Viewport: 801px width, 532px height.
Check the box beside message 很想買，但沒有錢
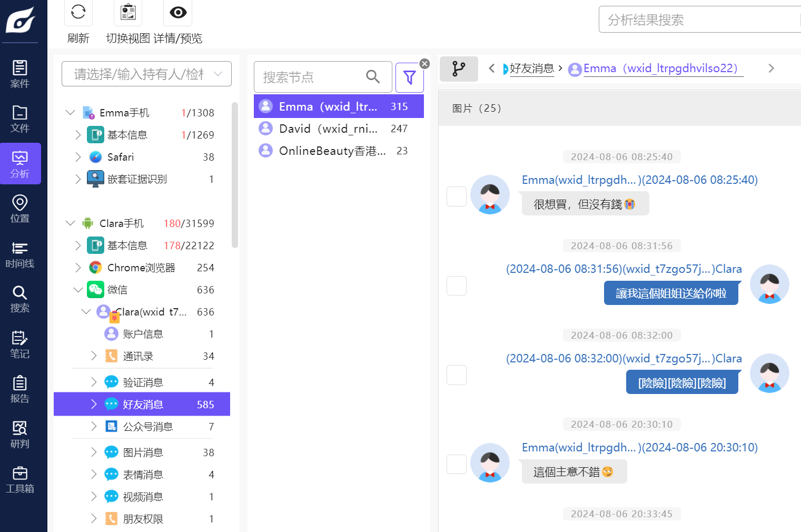(x=456, y=196)
